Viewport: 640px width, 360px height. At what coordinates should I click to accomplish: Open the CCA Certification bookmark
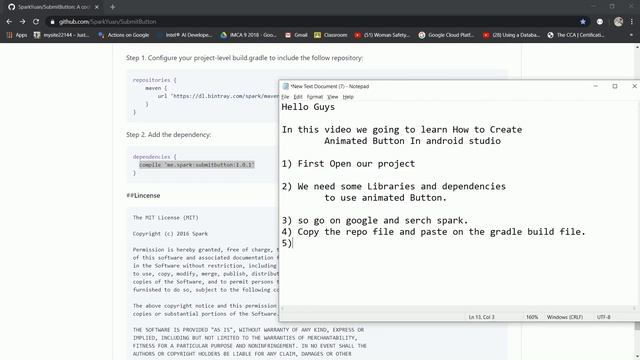(576, 35)
